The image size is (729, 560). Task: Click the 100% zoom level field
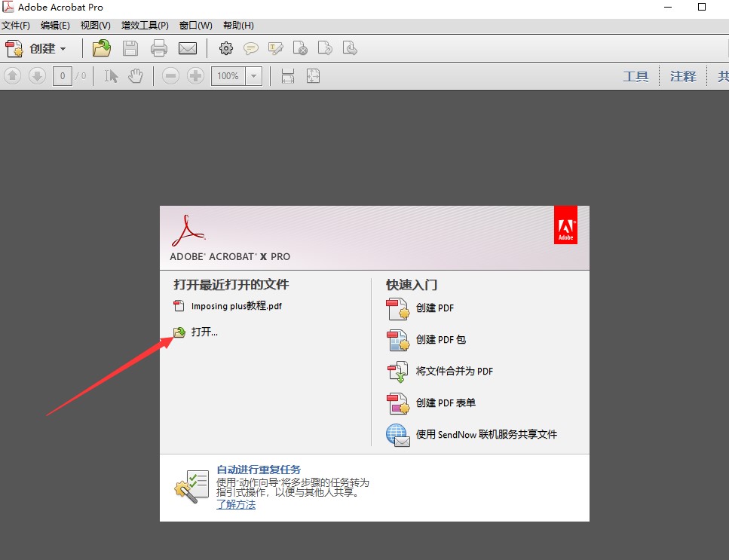228,76
